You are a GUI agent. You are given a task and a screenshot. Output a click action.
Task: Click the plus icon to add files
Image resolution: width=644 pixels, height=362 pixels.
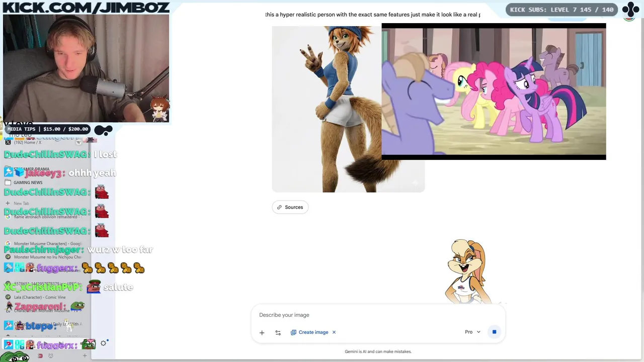click(262, 332)
